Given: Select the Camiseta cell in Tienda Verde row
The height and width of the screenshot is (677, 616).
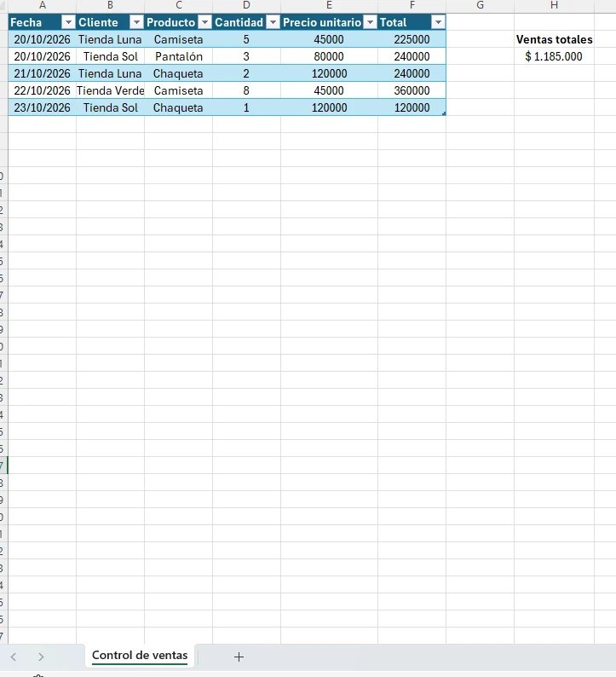Looking at the screenshot, I should [179, 90].
